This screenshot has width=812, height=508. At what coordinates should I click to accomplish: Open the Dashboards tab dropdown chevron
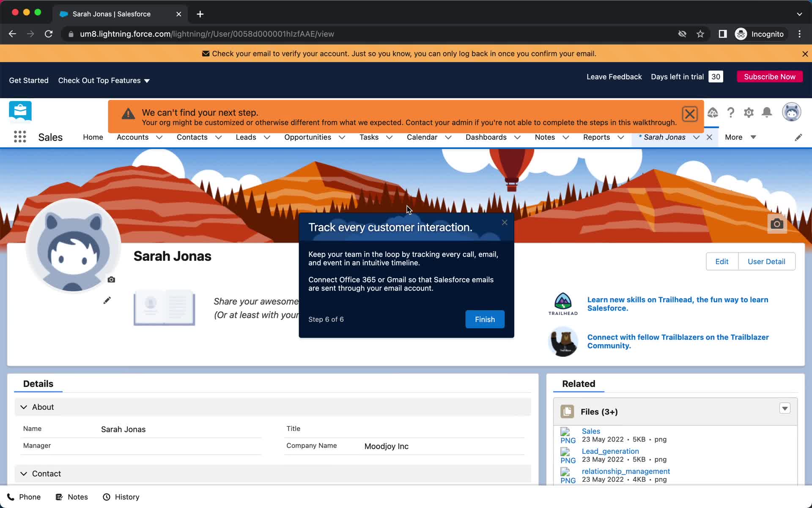517,137
